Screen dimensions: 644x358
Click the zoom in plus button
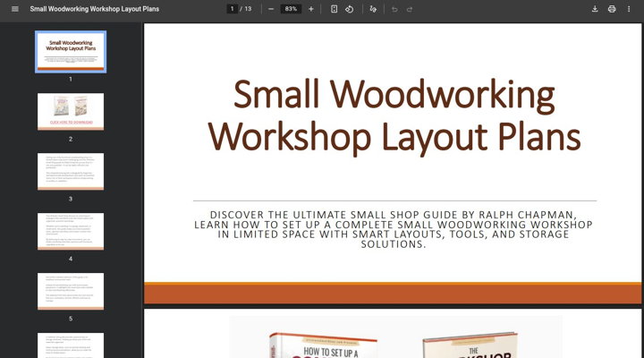coord(311,9)
